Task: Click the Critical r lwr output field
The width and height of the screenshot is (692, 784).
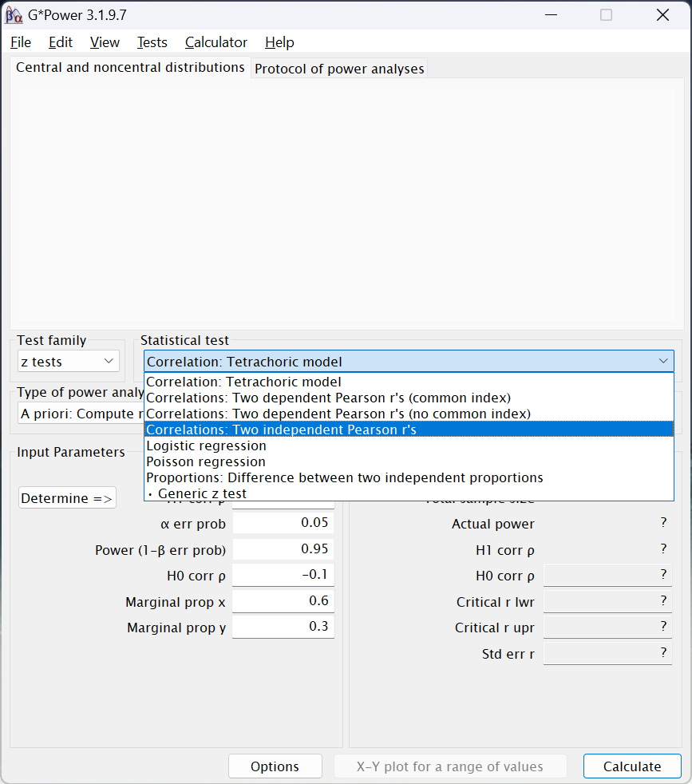Action: [x=607, y=601]
